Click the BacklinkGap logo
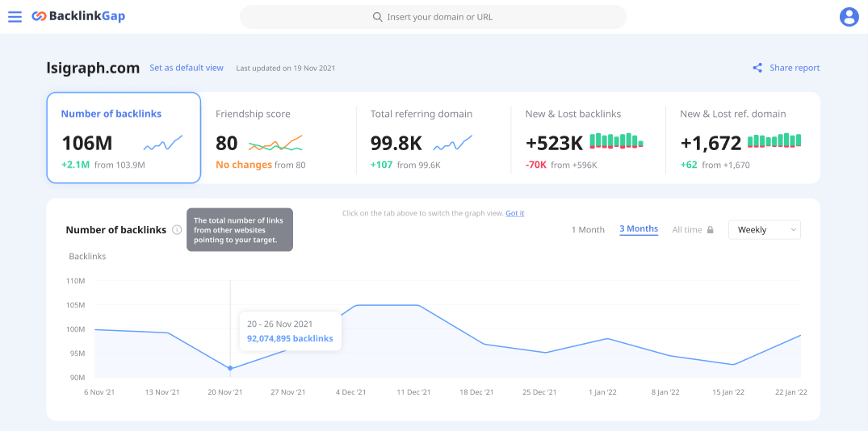 (78, 17)
